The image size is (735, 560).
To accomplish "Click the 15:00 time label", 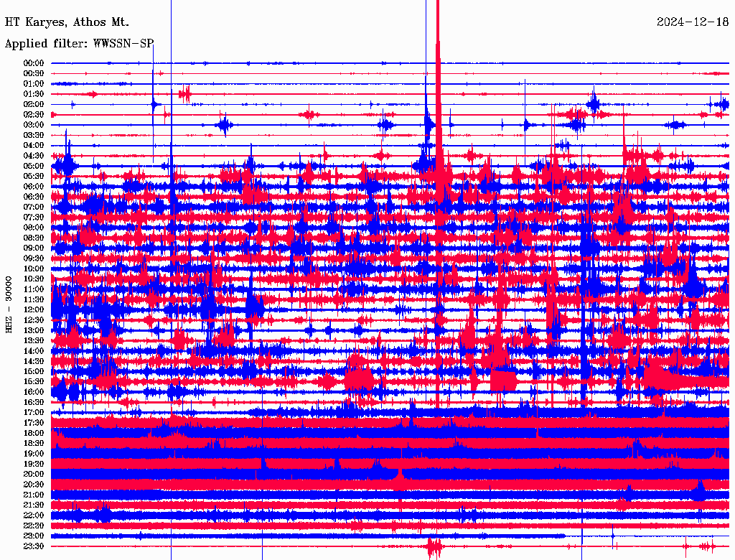I will 34,371.
